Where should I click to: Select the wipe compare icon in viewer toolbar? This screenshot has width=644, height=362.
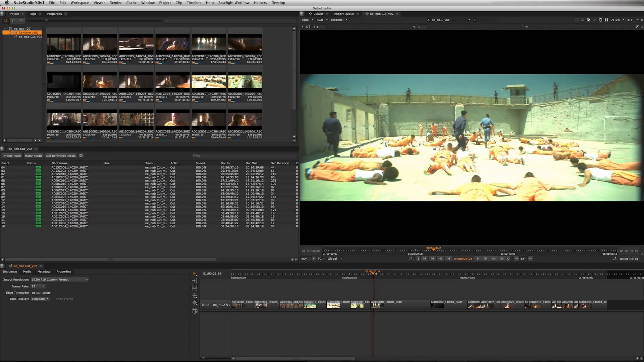click(594, 20)
